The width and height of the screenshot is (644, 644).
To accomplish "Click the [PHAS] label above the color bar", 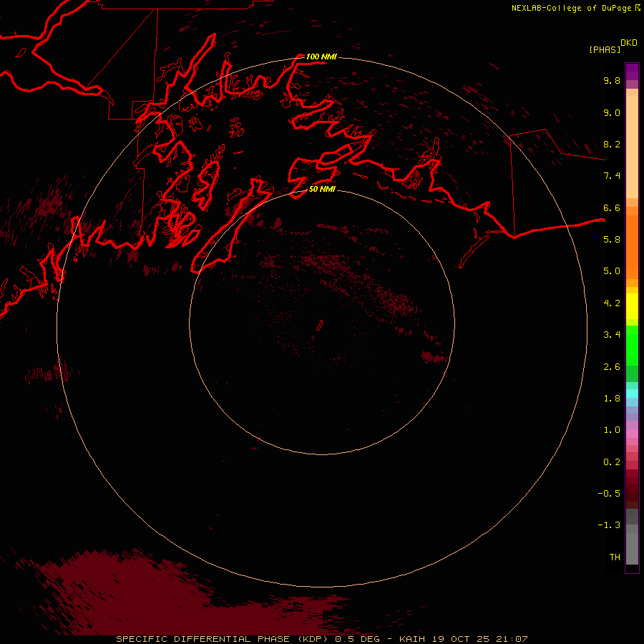I will coord(605,49).
